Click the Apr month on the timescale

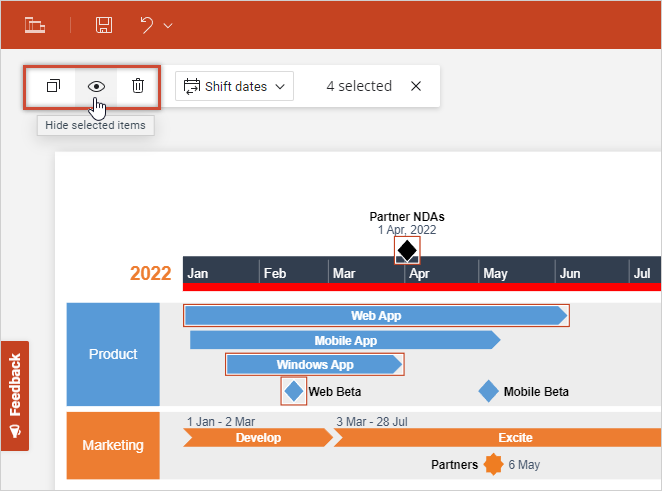click(419, 274)
